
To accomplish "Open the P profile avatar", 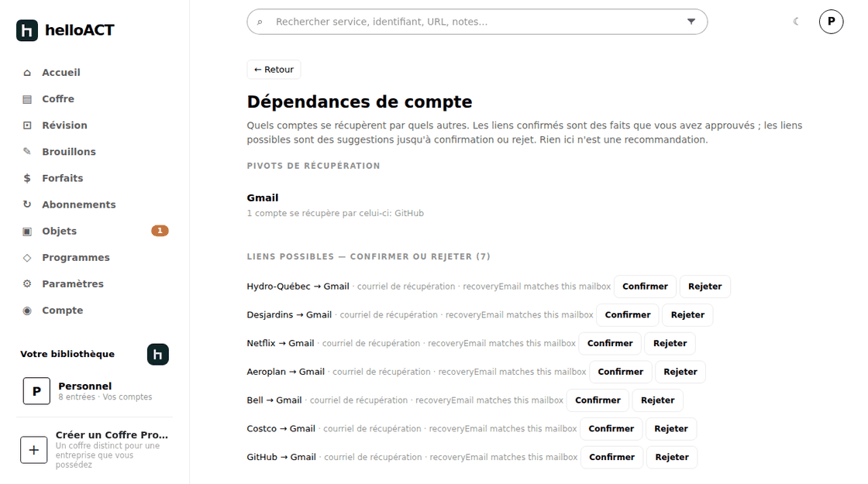I will point(831,22).
